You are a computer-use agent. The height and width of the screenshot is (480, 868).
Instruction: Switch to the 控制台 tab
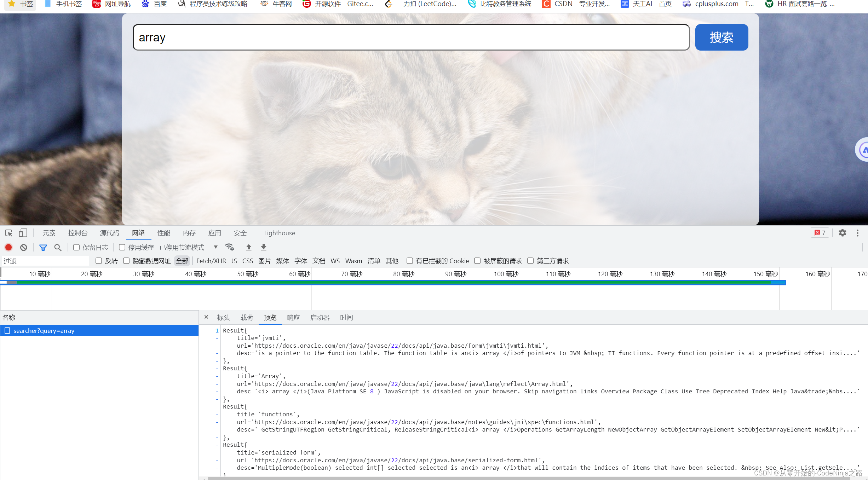tap(77, 233)
